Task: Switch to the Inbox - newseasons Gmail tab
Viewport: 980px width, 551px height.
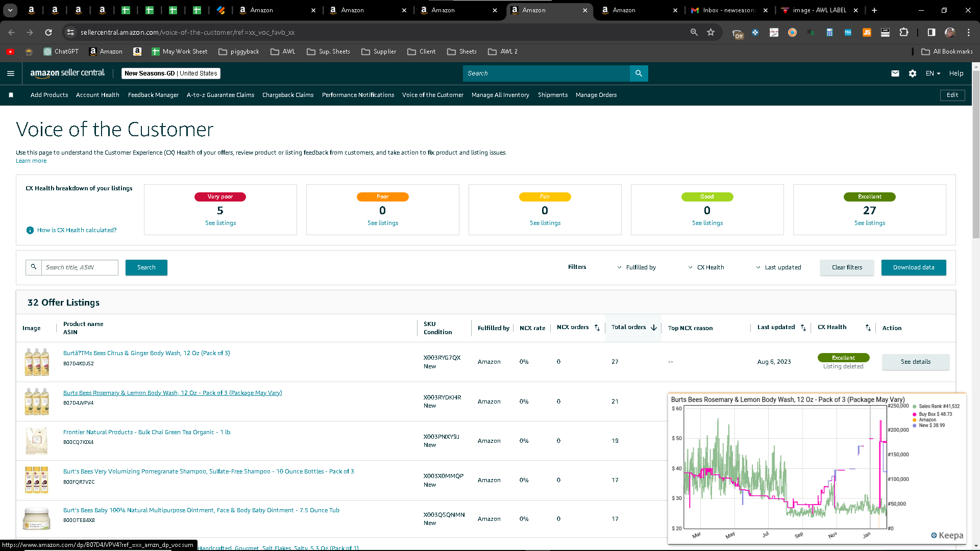Action: tap(730, 10)
